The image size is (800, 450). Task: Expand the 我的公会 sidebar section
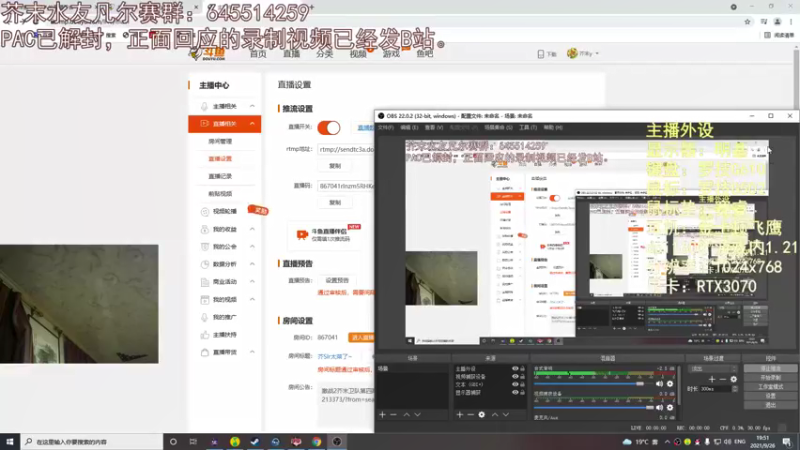coord(252,246)
